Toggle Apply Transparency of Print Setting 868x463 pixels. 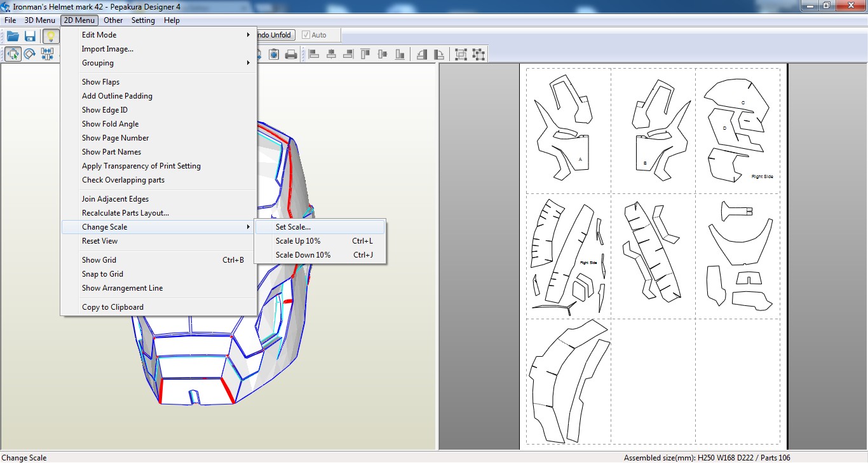(x=159, y=166)
